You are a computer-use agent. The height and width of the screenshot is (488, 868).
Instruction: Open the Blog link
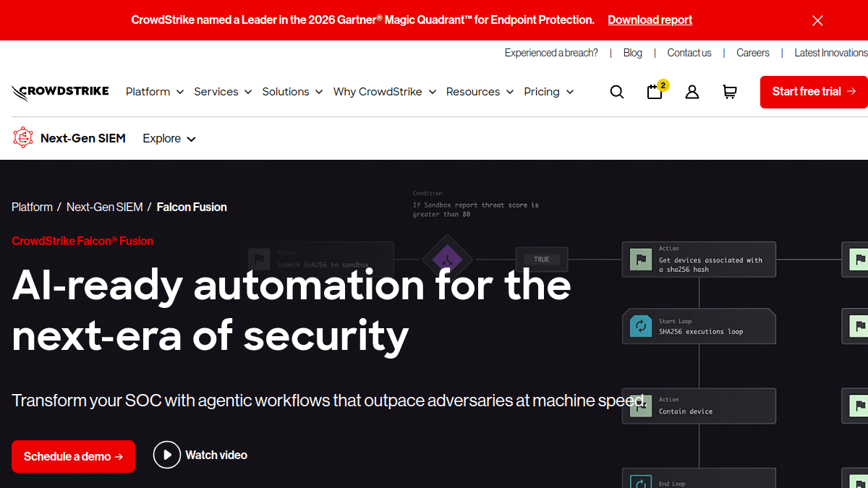click(633, 53)
